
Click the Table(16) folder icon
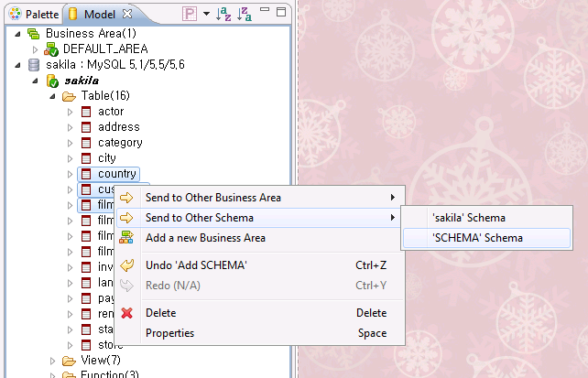(69, 97)
